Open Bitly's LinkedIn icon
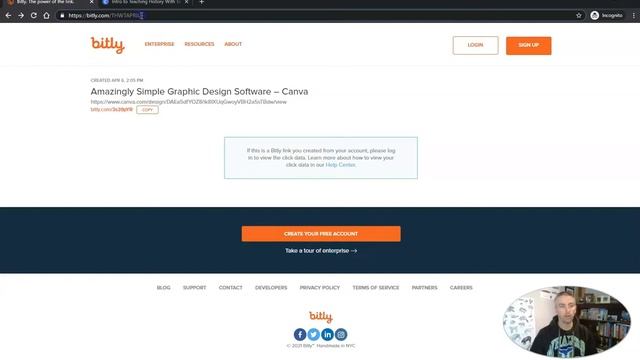Screen dimensions: 640x360 (327, 334)
